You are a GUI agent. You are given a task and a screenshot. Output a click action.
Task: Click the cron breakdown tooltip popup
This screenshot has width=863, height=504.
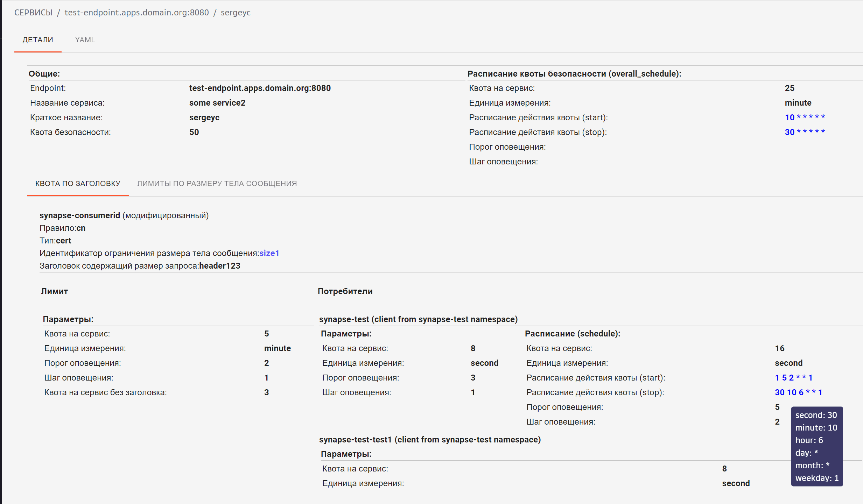tap(816, 446)
